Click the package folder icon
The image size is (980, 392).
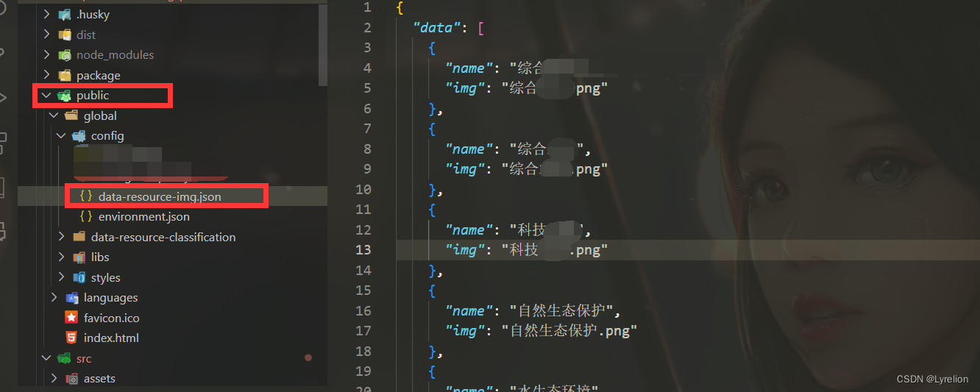(64, 75)
